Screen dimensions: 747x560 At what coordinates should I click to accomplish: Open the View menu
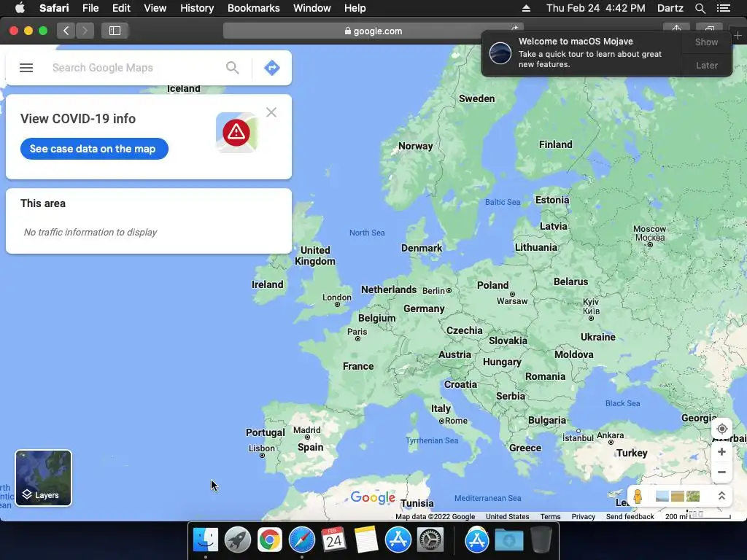coord(155,8)
